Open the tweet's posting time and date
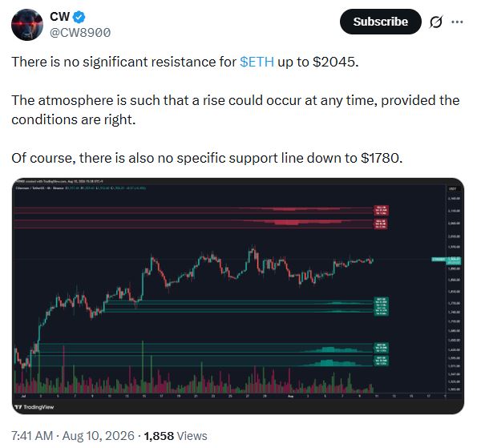 tap(73, 435)
